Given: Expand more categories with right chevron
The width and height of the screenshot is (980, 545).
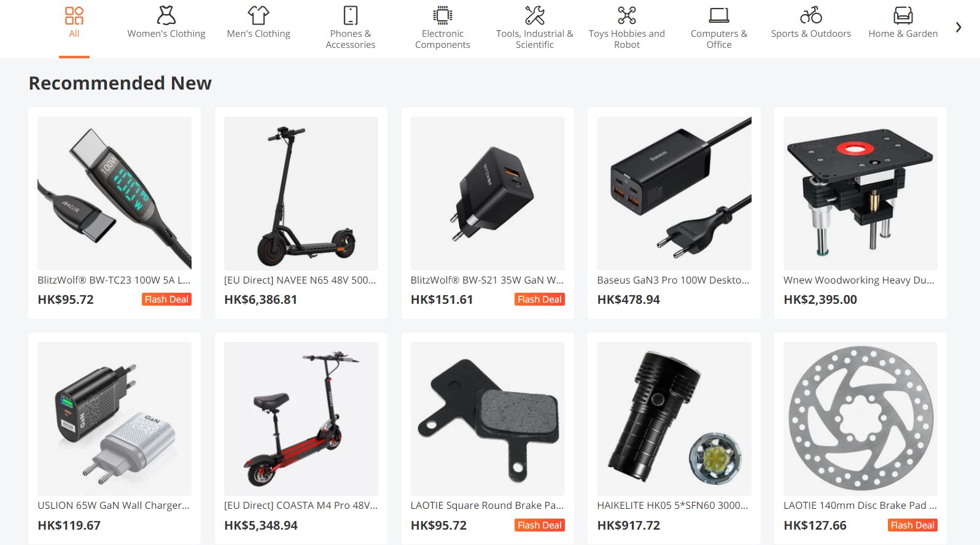Looking at the screenshot, I should point(959,27).
